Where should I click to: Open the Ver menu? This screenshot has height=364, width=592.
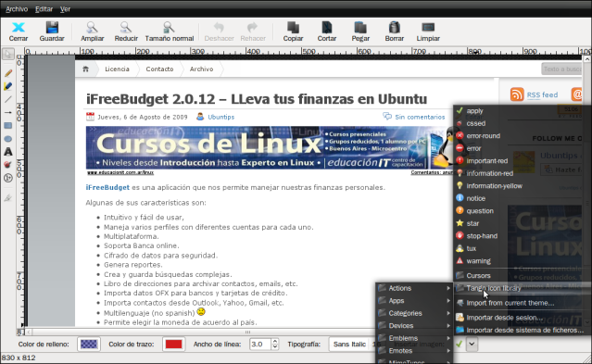coord(65,9)
